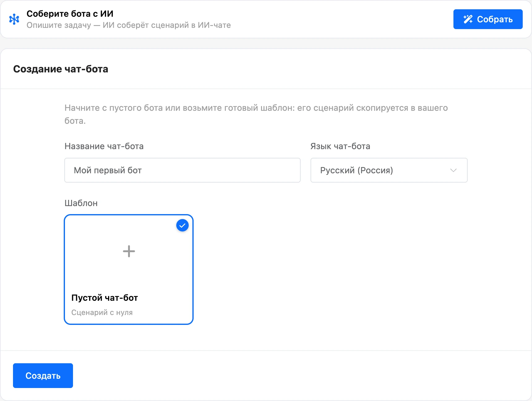The width and height of the screenshot is (532, 401).
Task: Click the Сценарий с нуля subtitle
Action: tap(102, 313)
